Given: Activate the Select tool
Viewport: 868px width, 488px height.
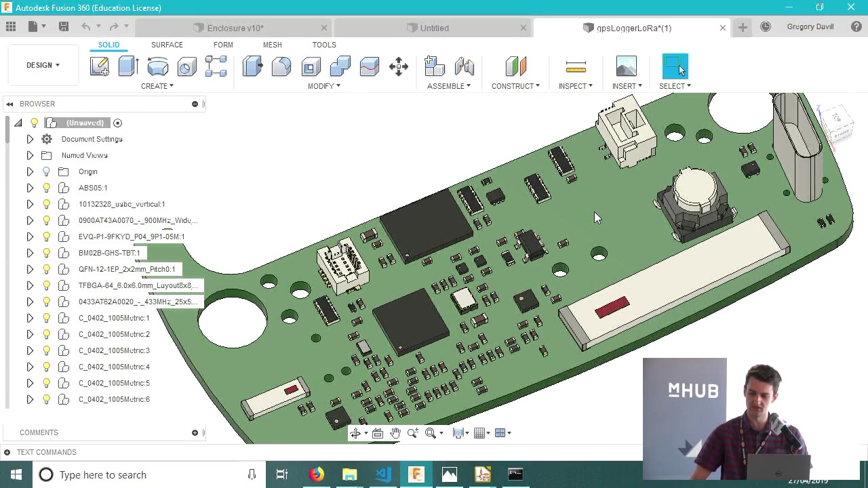Looking at the screenshot, I should pos(675,66).
